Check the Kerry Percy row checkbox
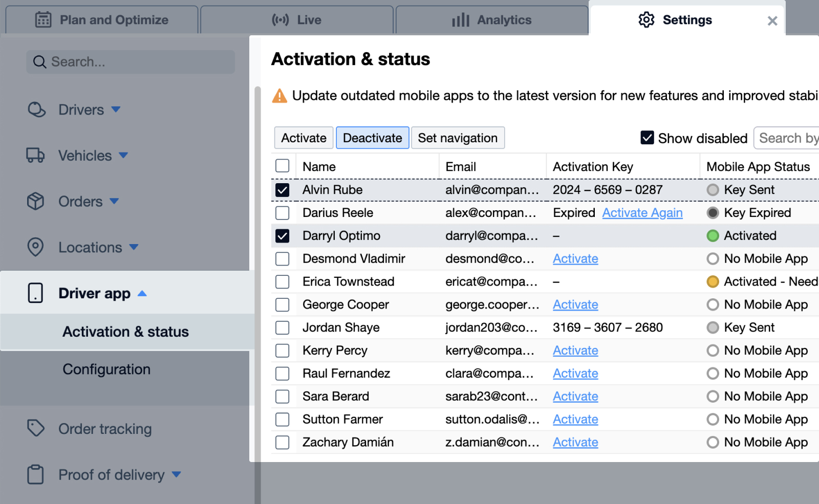The width and height of the screenshot is (819, 504). [283, 350]
